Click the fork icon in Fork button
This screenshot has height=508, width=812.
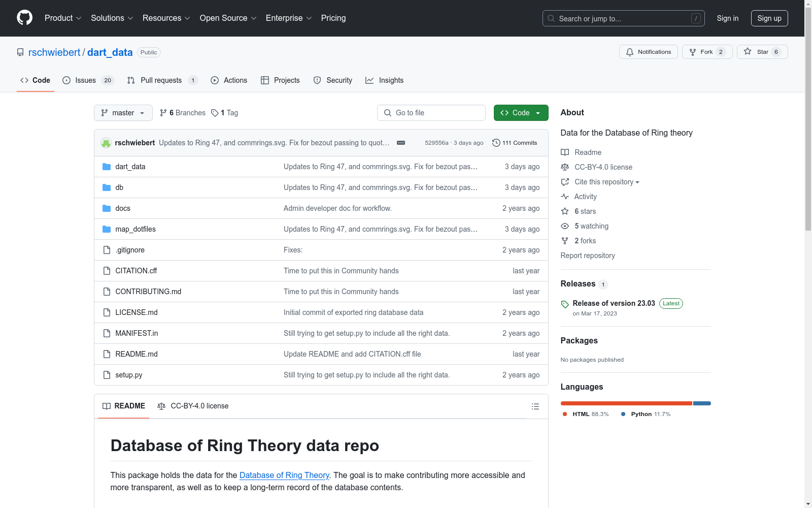coord(693,52)
